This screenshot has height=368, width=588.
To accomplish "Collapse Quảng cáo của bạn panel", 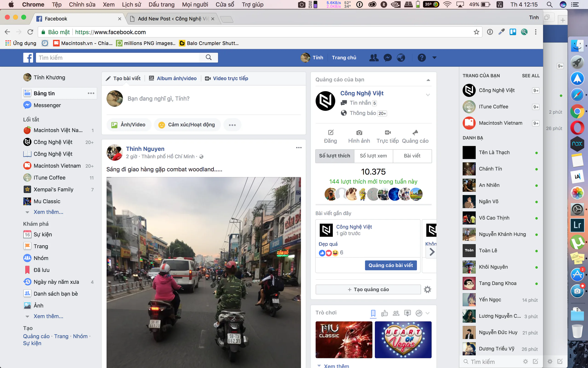I will click(428, 80).
